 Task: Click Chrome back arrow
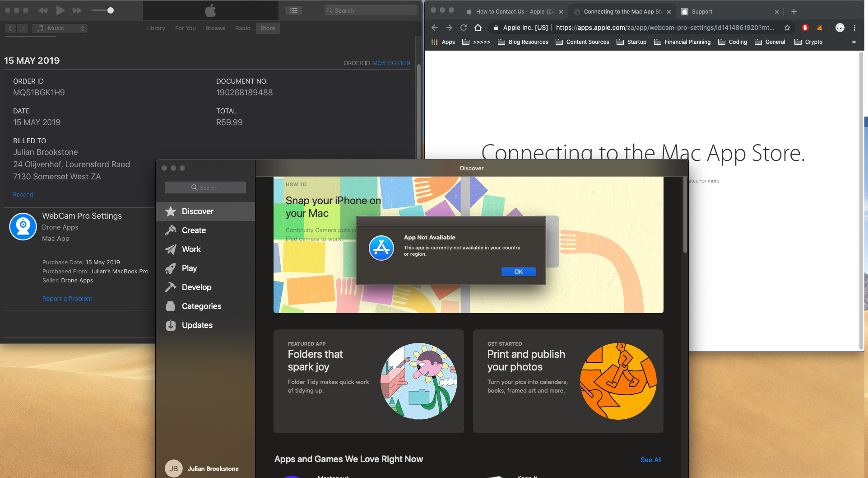point(435,28)
